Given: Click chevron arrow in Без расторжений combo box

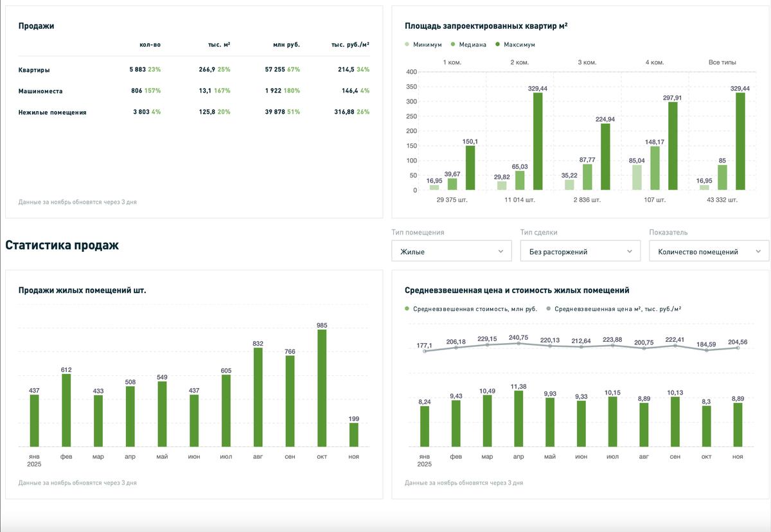Looking at the screenshot, I should pos(630,252).
